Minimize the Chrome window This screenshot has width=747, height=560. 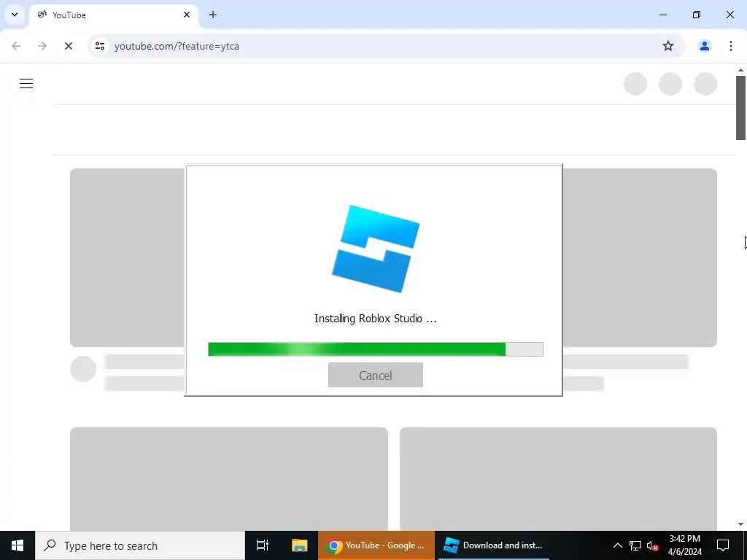[662, 15]
